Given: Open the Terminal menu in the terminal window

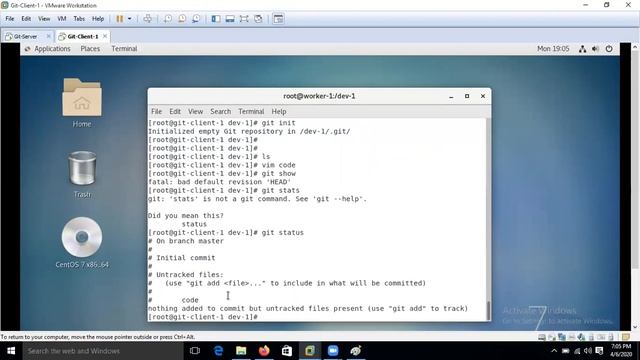Looking at the screenshot, I should pos(251,111).
